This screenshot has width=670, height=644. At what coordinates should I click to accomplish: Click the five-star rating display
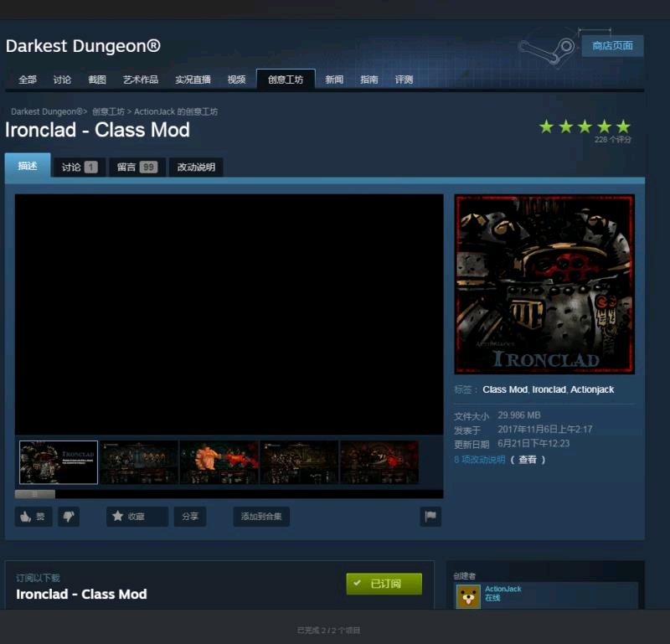[x=585, y=126]
